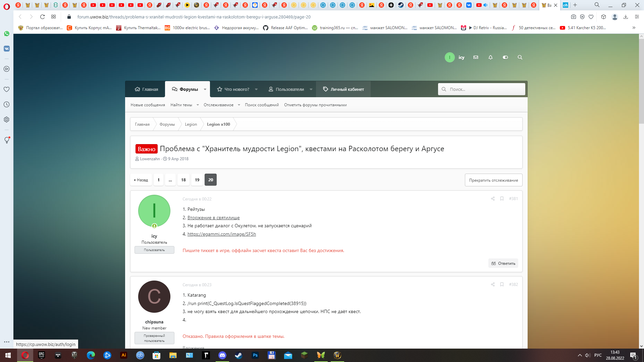Share post #381 via share icon
The width and height of the screenshot is (644, 362).
(x=493, y=199)
